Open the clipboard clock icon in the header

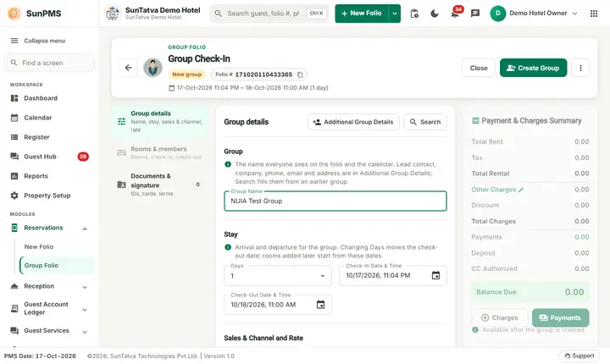pos(414,14)
